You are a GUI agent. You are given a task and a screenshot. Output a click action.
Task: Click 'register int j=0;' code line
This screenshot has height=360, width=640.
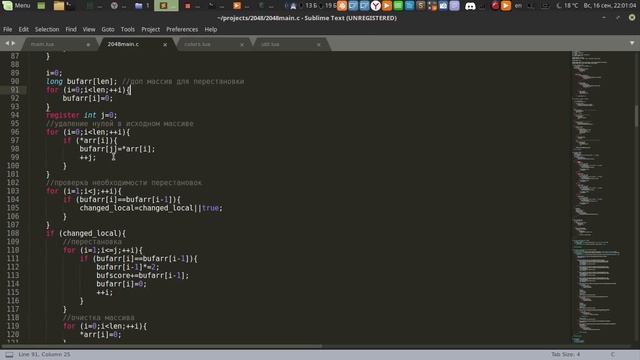[82, 115]
